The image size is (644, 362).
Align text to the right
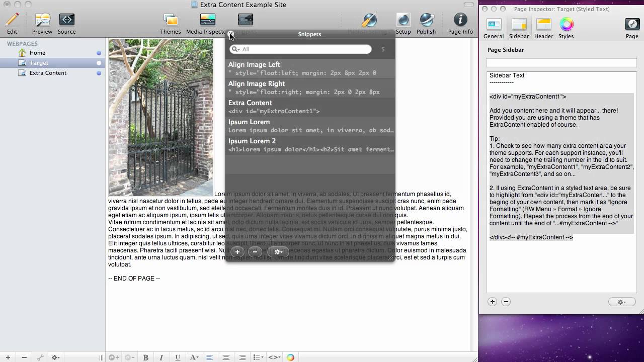point(242,357)
